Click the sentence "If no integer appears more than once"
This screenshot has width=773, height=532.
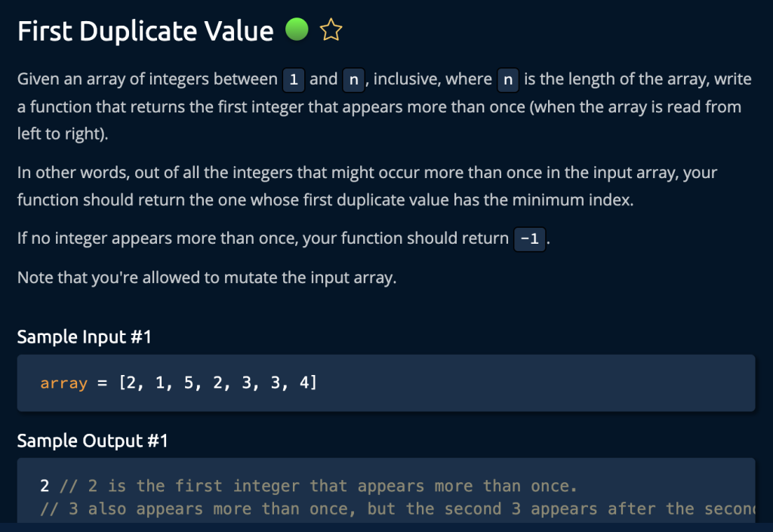coord(263,238)
